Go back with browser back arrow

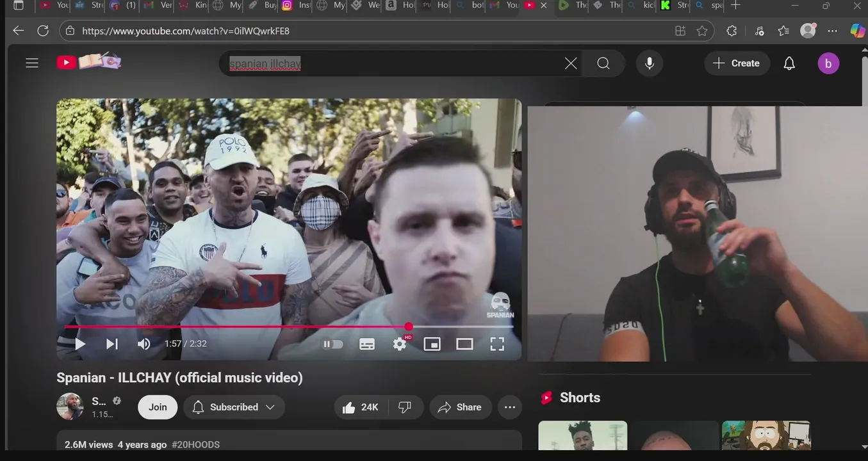click(18, 31)
